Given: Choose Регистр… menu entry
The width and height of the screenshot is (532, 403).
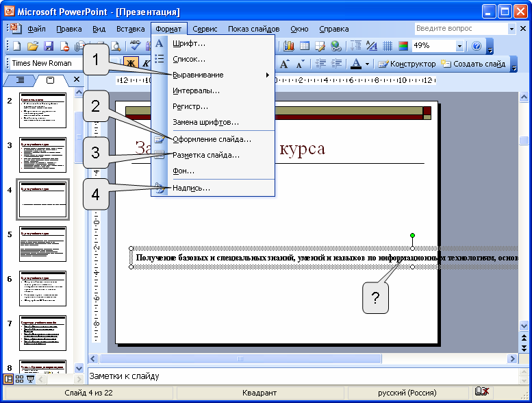Looking at the screenshot, I should pyautogui.click(x=213, y=106).
